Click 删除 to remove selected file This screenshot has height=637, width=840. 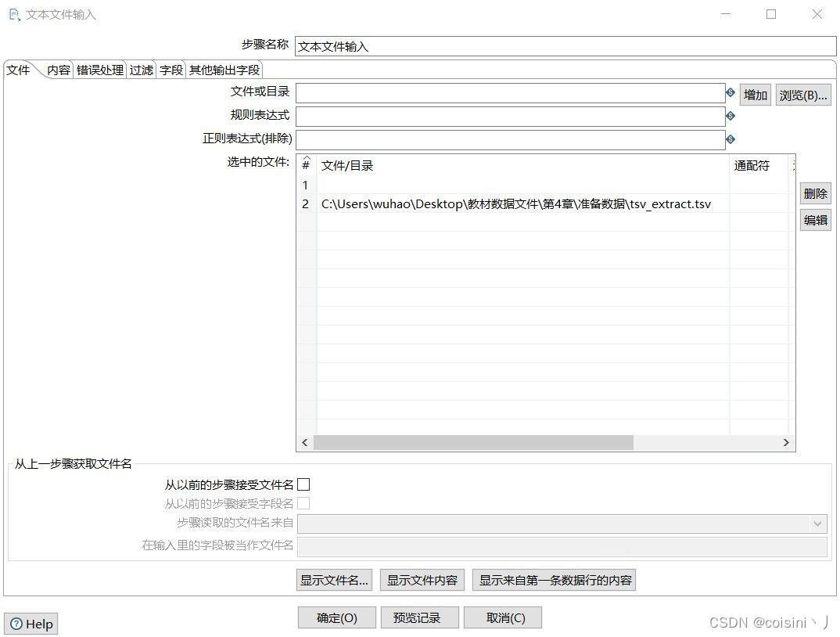pos(815,193)
